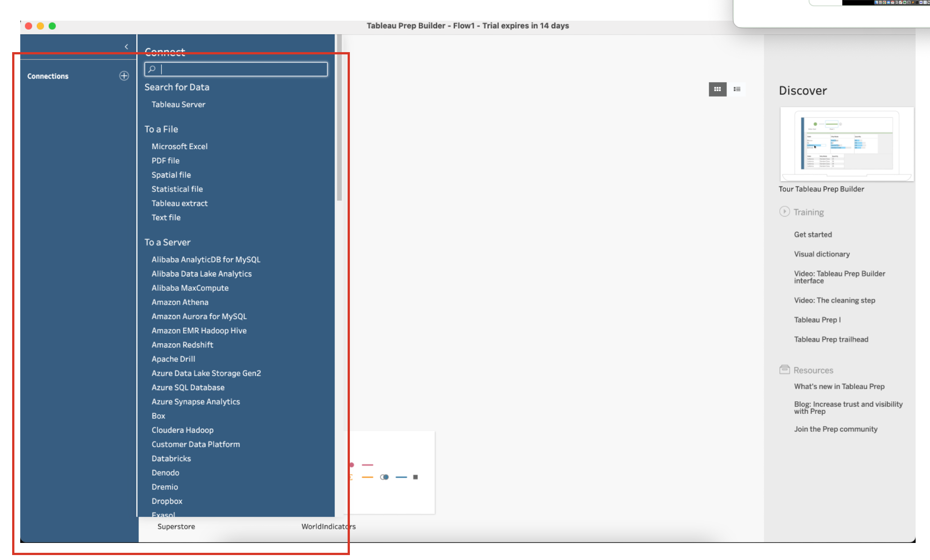Image resolution: width=930 pixels, height=560 pixels.
Task: Click the magnifier icon in search box
Action: [x=152, y=69]
